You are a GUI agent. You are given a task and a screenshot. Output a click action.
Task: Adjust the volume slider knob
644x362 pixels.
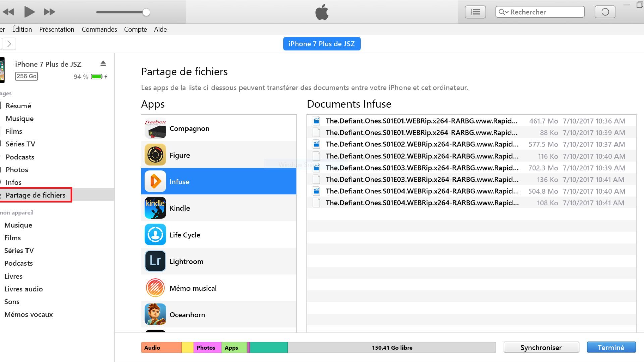point(146,12)
